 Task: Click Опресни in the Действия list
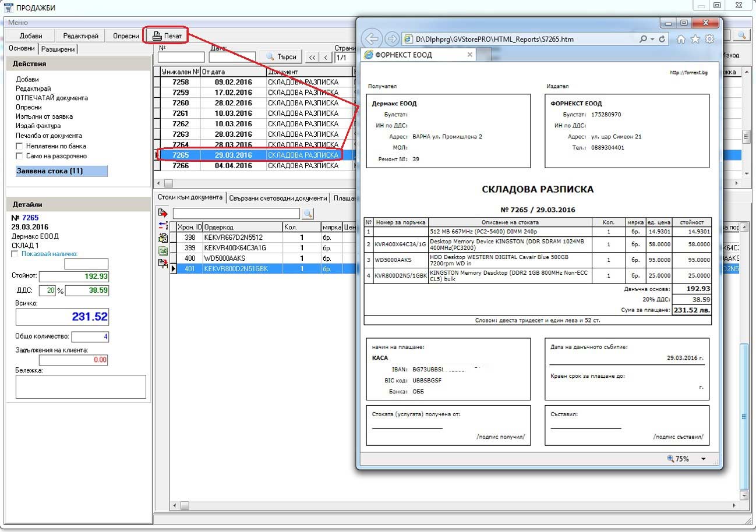click(x=29, y=107)
